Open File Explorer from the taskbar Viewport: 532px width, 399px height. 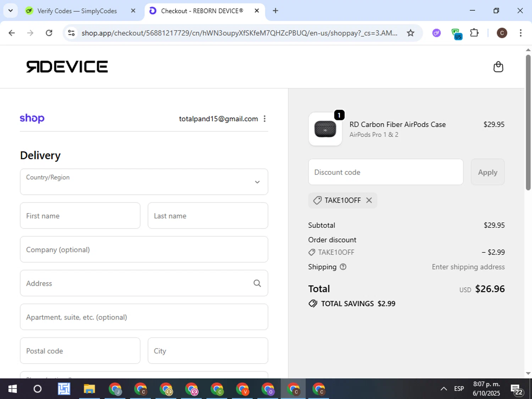click(89, 389)
